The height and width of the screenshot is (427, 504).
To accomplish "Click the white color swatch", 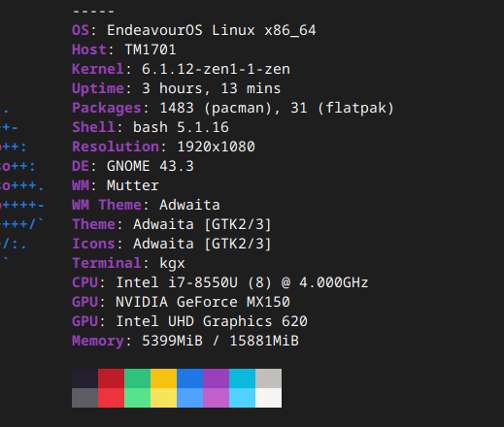I will click(x=268, y=398).
